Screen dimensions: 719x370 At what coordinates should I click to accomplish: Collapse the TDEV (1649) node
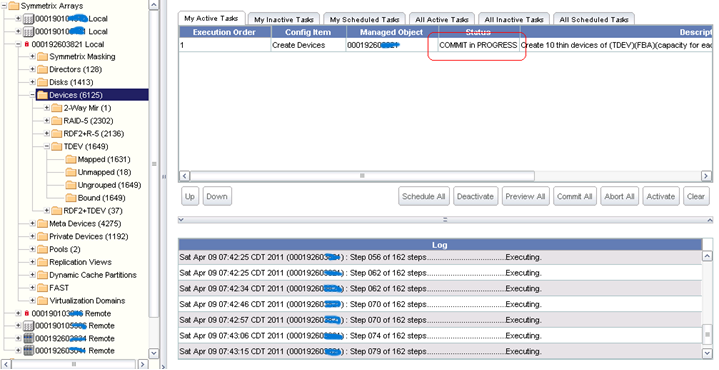pos(47,147)
